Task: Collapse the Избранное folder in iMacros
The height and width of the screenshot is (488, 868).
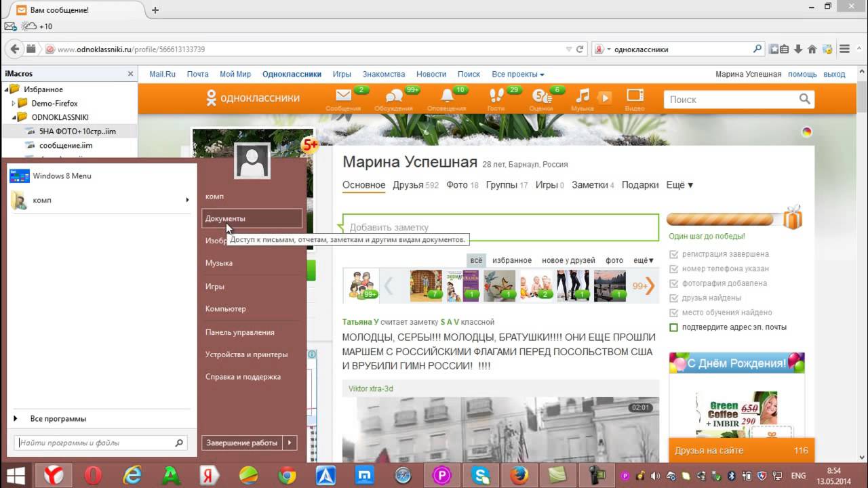Action: pos(7,89)
